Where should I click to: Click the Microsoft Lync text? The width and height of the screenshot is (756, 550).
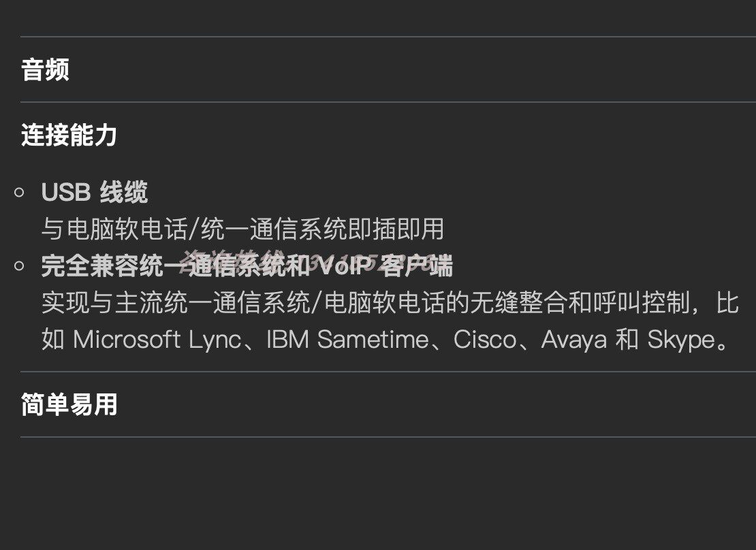click(x=157, y=339)
